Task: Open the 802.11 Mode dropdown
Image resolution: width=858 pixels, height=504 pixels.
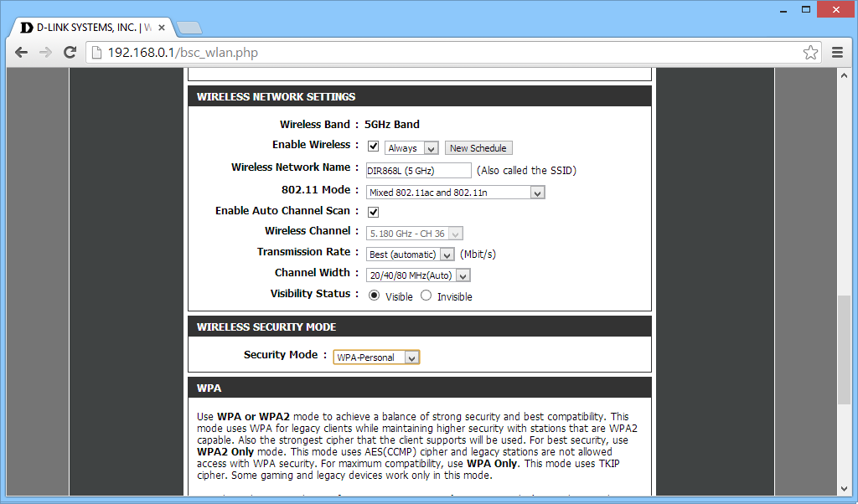Action: tap(456, 193)
